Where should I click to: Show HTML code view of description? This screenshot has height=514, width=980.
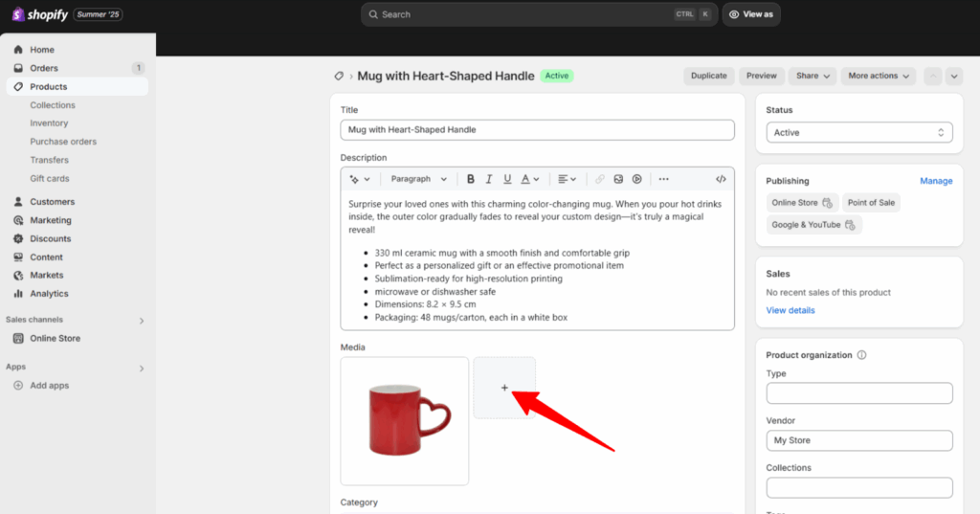tap(721, 179)
